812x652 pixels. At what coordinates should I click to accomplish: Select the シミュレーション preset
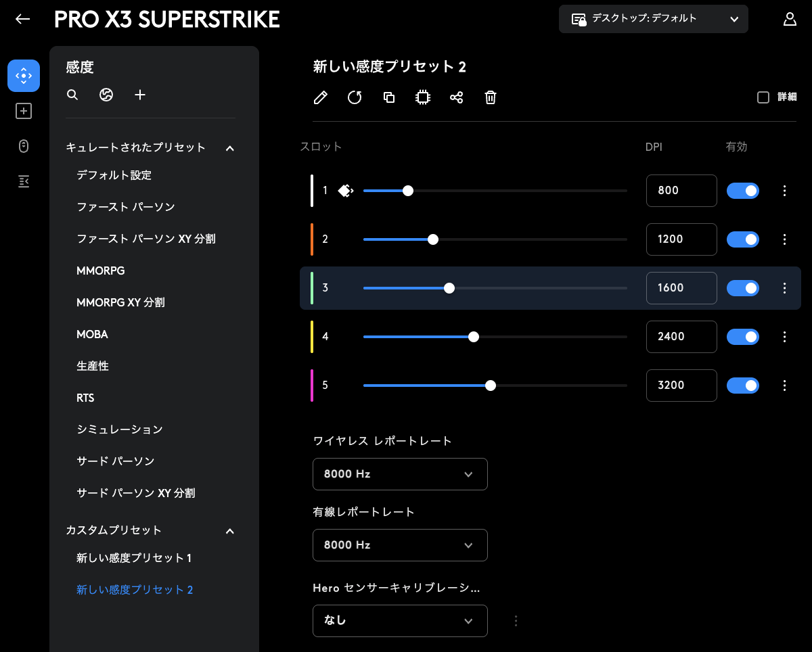(x=120, y=429)
